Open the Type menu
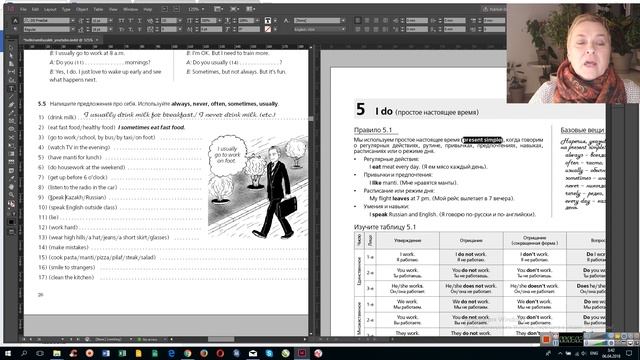Viewport: 640px width, 360px height. coord(66,9)
